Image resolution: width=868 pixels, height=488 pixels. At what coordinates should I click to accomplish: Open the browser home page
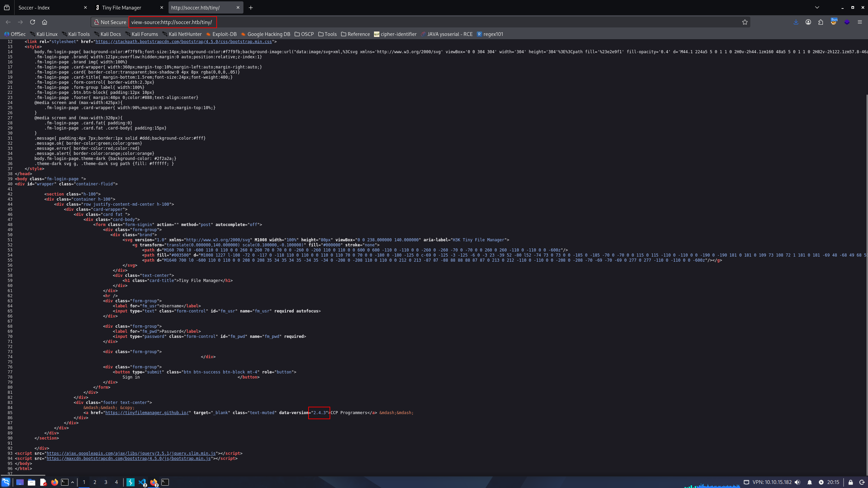44,22
